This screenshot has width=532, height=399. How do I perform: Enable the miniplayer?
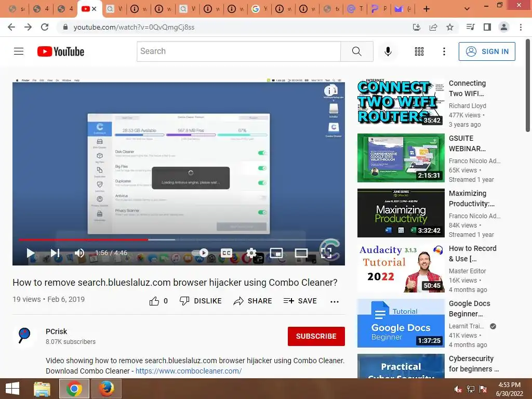pos(276,253)
